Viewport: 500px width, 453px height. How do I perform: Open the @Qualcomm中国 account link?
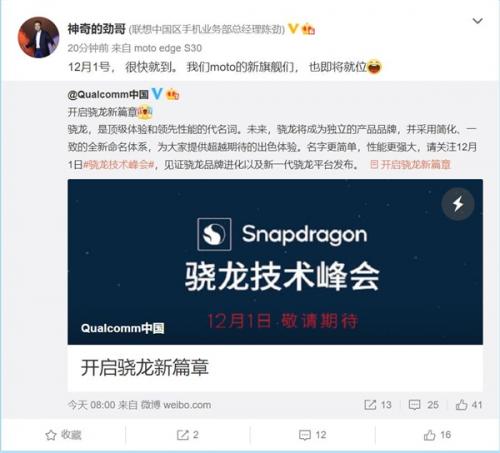click(x=108, y=95)
